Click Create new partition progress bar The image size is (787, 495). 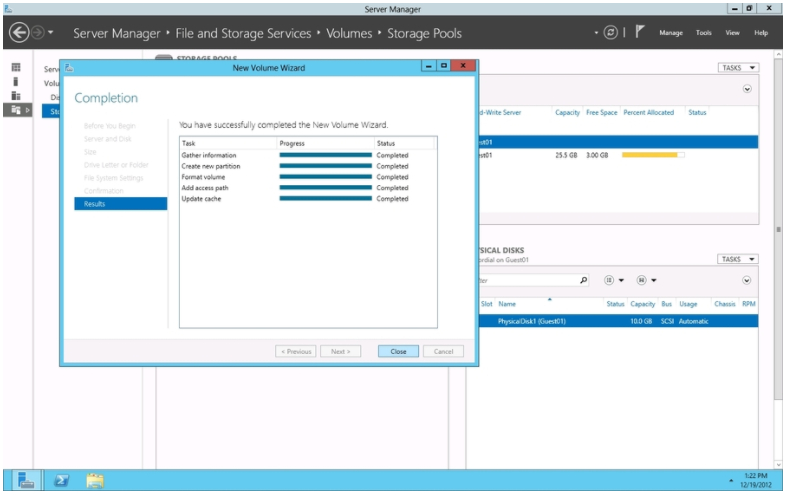[x=325, y=166]
